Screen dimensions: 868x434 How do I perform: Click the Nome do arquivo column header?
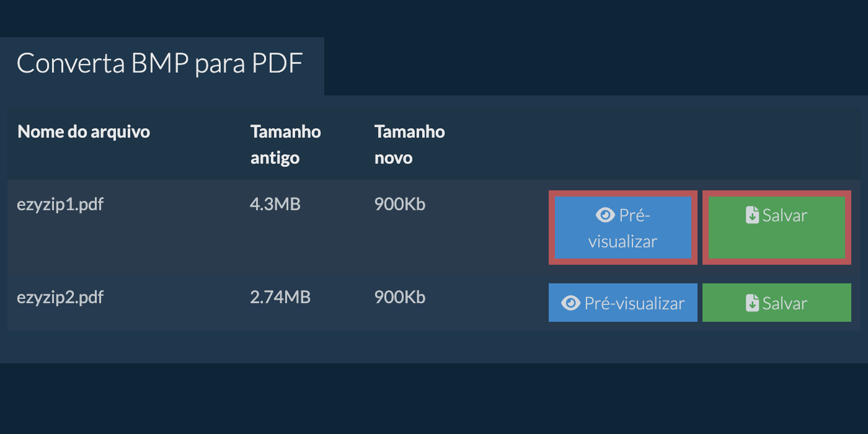pos(84,131)
